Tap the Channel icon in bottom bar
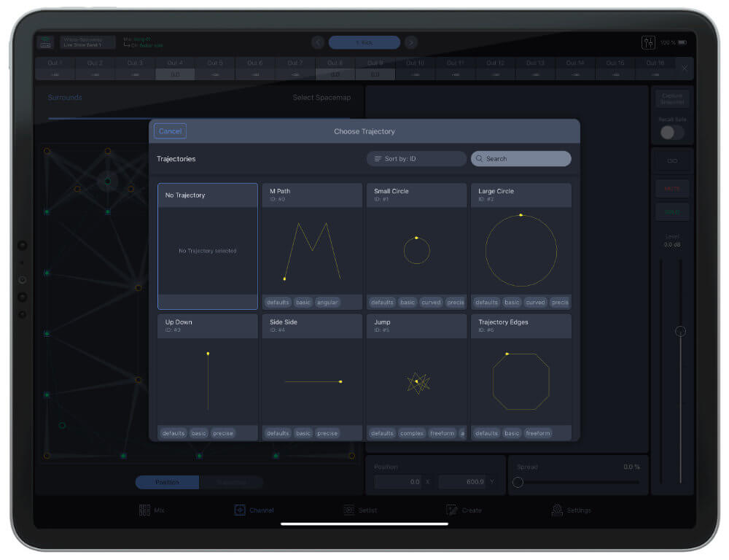 (x=240, y=510)
